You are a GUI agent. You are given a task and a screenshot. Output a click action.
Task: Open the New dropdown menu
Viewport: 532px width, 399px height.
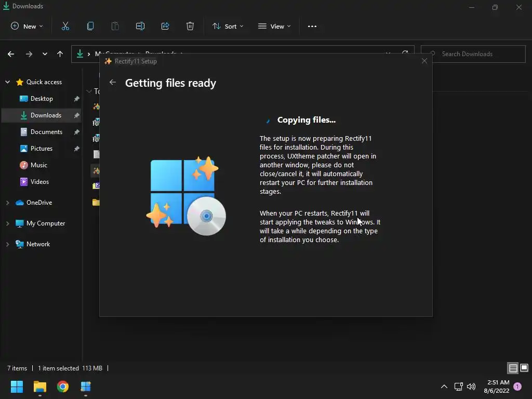[27, 26]
